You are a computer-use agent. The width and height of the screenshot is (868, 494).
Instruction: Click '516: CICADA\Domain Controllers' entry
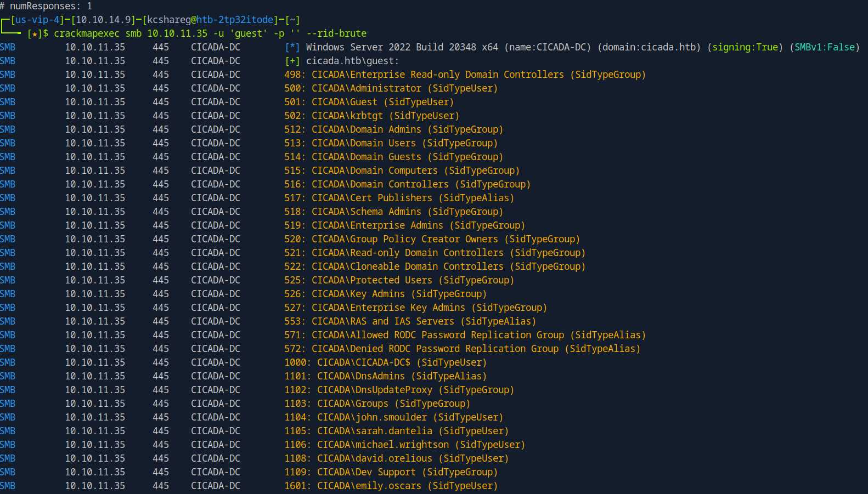[x=408, y=184]
